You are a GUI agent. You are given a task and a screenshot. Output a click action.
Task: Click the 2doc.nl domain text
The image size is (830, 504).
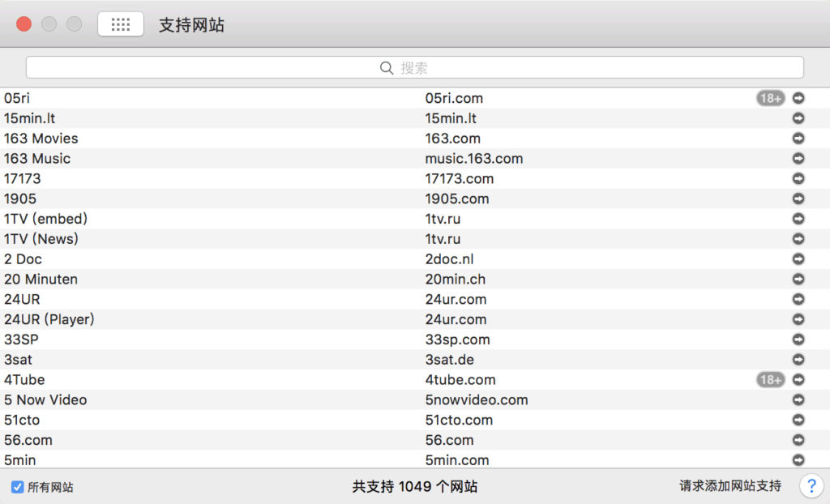[449, 258]
